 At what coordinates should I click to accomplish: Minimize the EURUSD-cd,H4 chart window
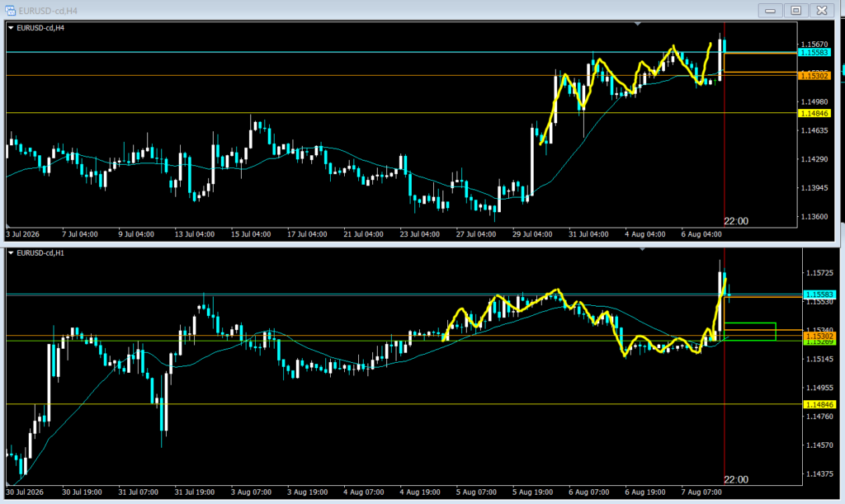tap(770, 10)
